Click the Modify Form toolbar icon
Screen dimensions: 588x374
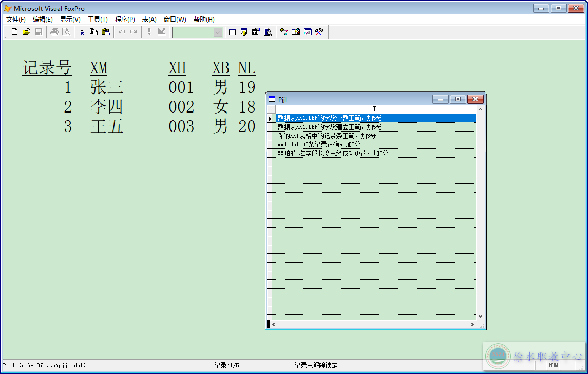point(161,32)
